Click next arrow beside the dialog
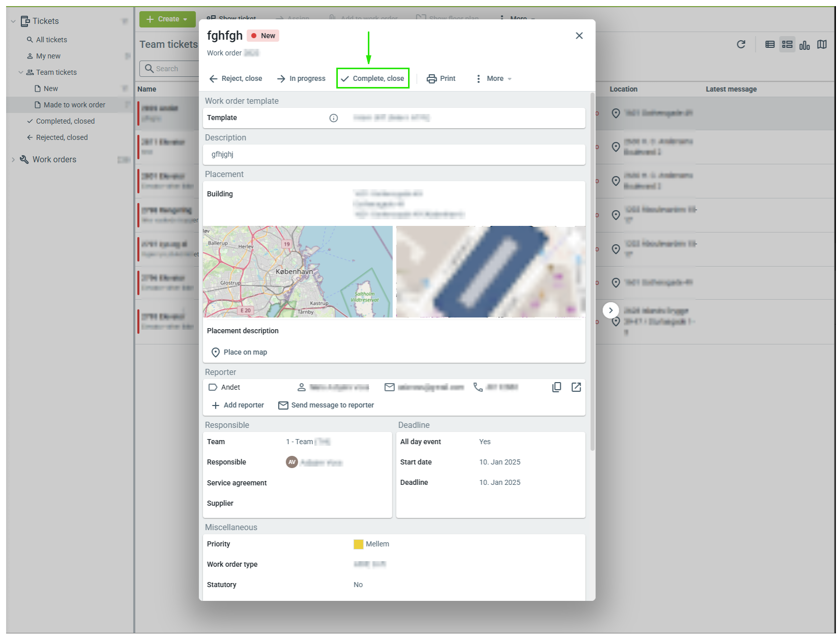 [x=611, y=310]
